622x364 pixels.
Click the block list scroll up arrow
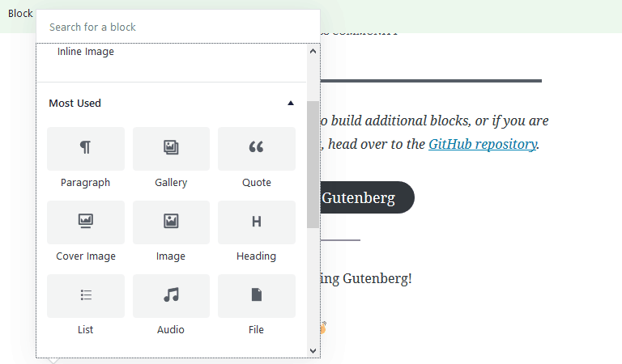(313, 51)
